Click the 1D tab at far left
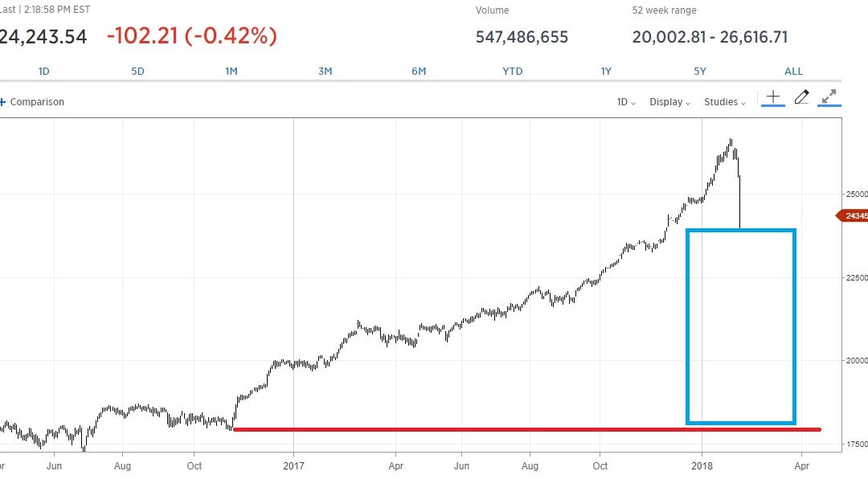868x504 pixels. (44, 71)
